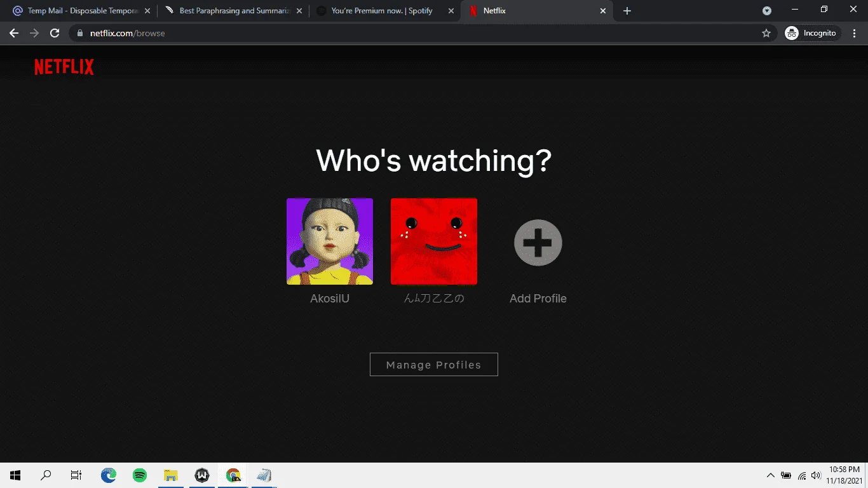Close the Spotify tab
Viewport: 868px width, 488px height.
point(451,11)
